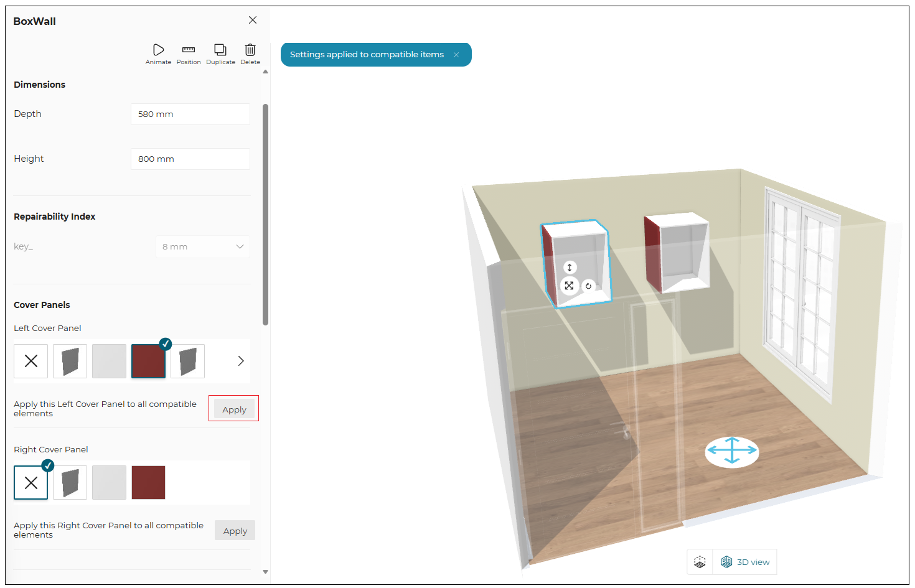
Task: Click the scroll down arrow in panel
Action: (x=266, y=571)
